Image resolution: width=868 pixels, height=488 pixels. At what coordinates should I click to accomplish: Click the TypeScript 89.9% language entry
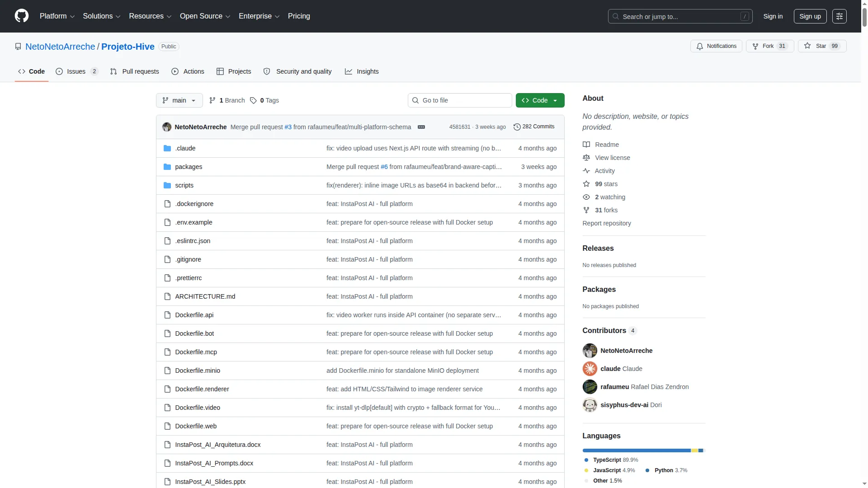coord(611,460)
